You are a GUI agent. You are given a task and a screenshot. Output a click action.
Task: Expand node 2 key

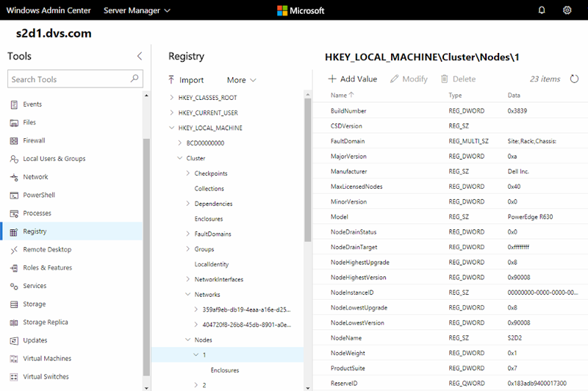[x=196, y=385]
